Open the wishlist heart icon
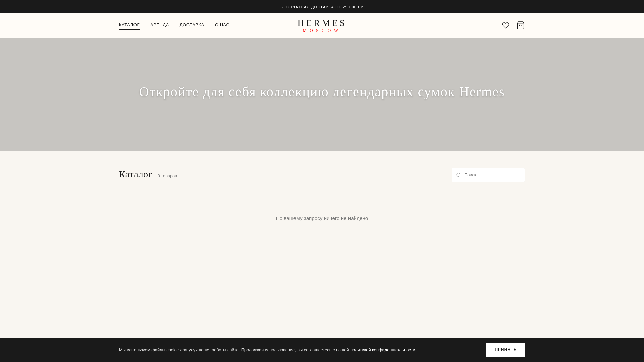This screenshot has height=362, width=644. coord(505,25)
